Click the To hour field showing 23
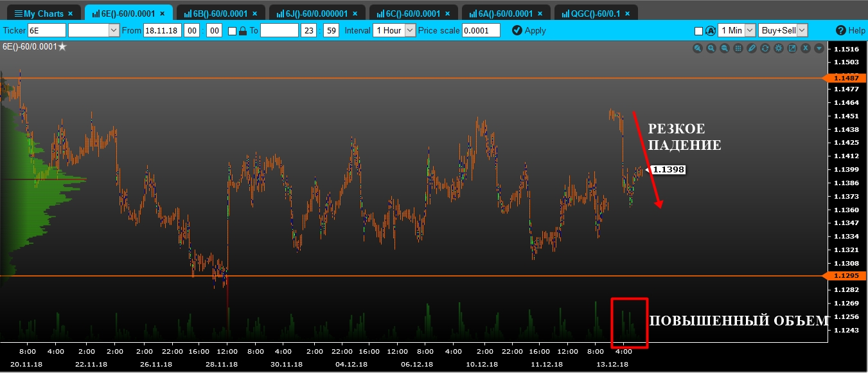 [x=309, y=30]
